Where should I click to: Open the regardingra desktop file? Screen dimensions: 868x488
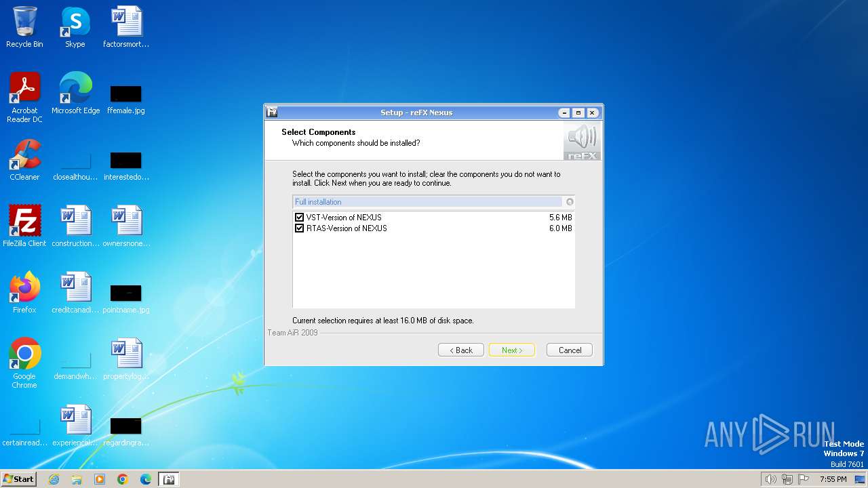(x=126, y=431)
